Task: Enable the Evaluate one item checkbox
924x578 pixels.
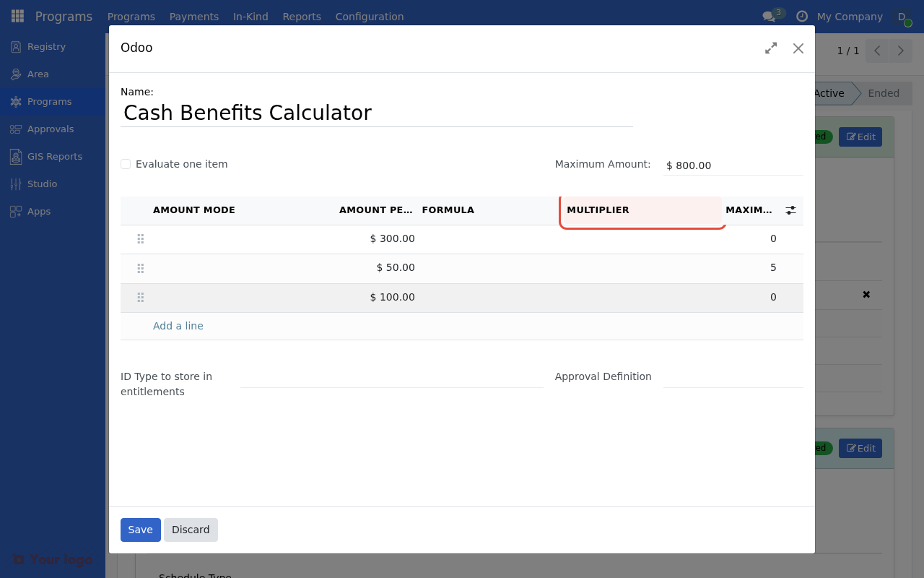Action: [125, 164]
